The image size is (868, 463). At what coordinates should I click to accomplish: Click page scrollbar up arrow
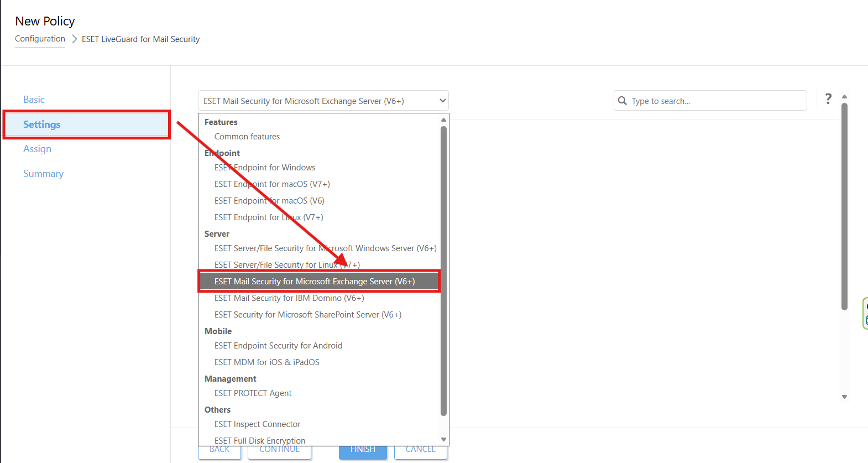point(844,97)
